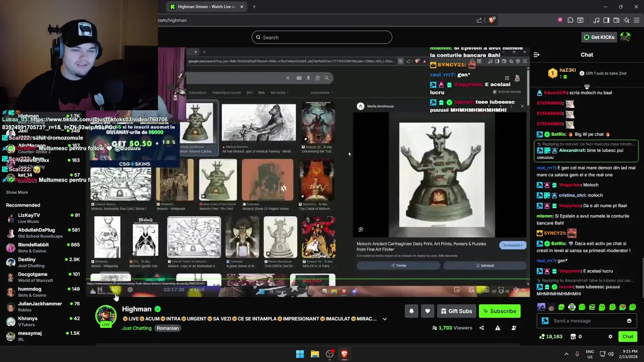Toggle stream notifications bell
Image resolution: width=644 pixels, height=362 pixels.
pyautogui.click(x=412, y=311)
